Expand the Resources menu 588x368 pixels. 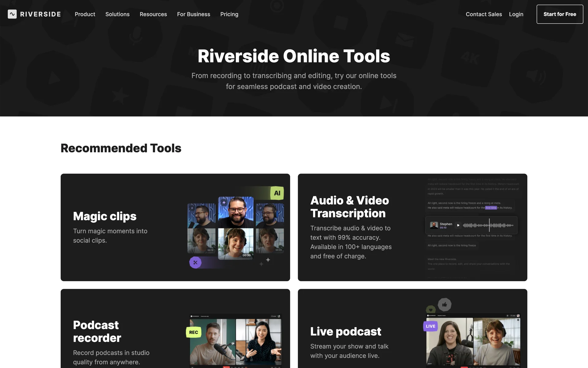click(153, 14)
